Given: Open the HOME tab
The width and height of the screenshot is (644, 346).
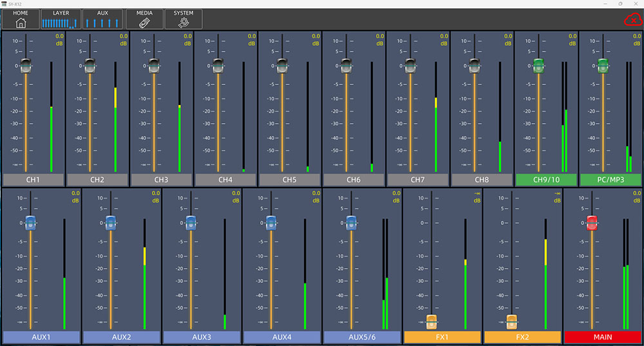Looking at the screenshot, I should tap(21, 19).
